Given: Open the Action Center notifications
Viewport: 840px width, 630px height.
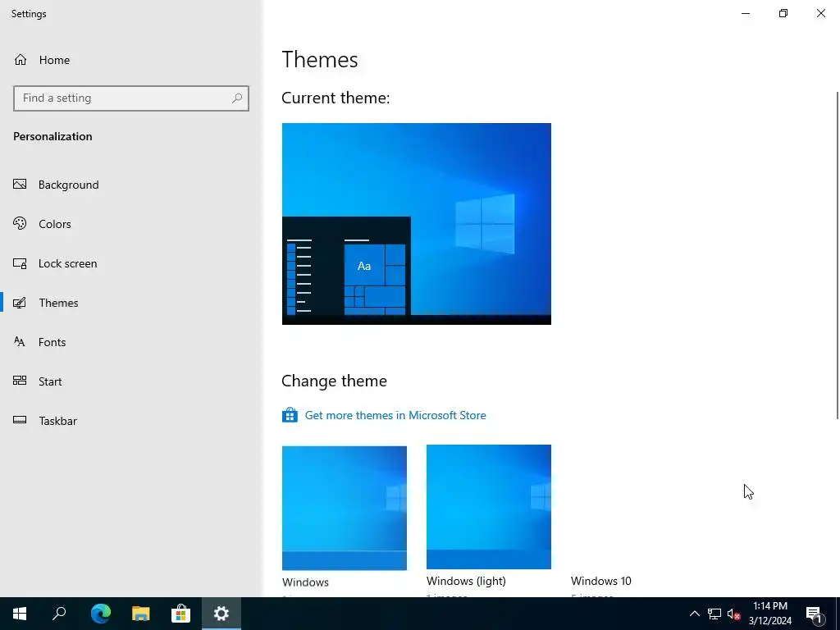Looking at the screenshot, I should (x=815, y=614).
